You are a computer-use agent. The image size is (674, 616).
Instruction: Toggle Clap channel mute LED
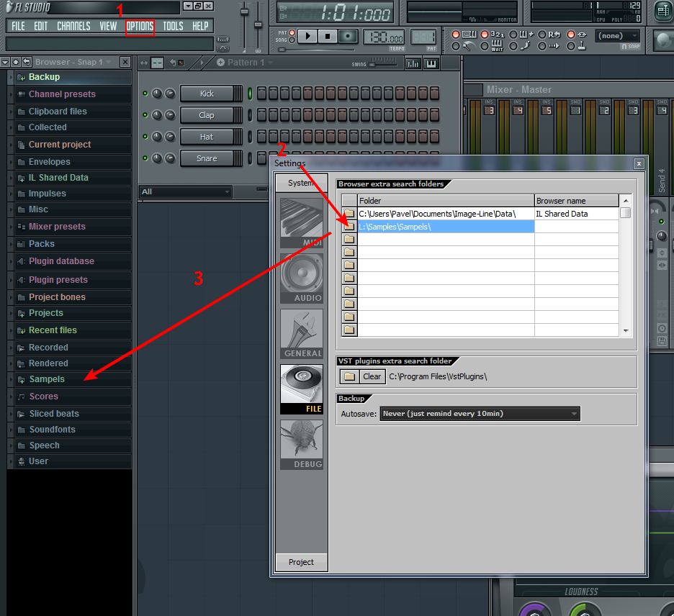click(x=145, y=114)
